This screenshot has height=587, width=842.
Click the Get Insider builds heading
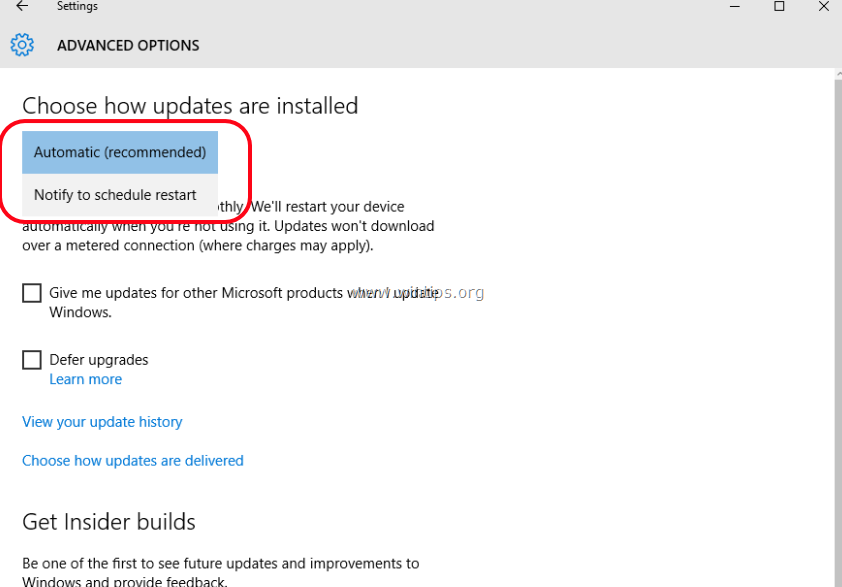point(109,522)
